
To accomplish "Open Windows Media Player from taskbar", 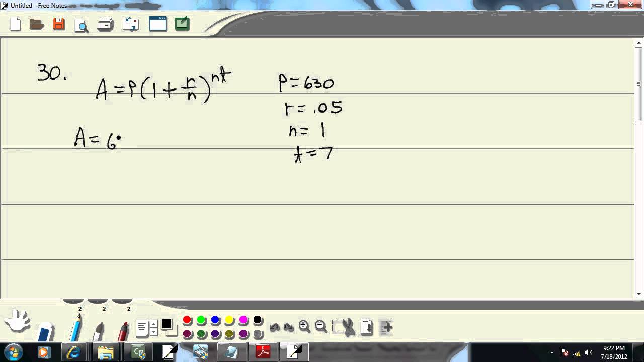I will click(x=43, y=352).
